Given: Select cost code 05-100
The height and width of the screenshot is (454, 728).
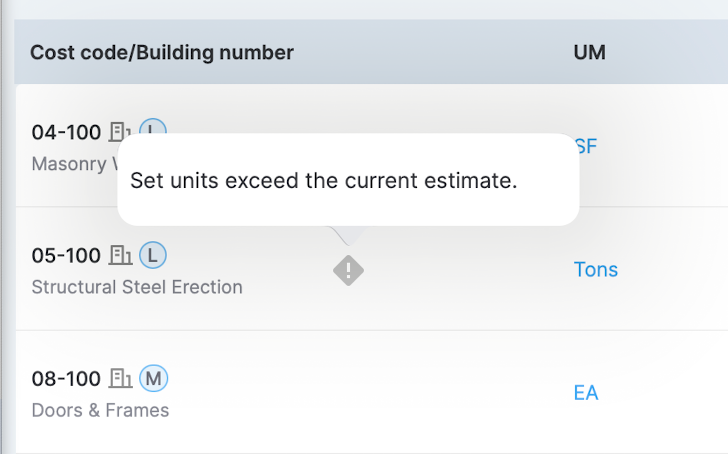Looking at the screenshot, I should click(x=66, y=256).
